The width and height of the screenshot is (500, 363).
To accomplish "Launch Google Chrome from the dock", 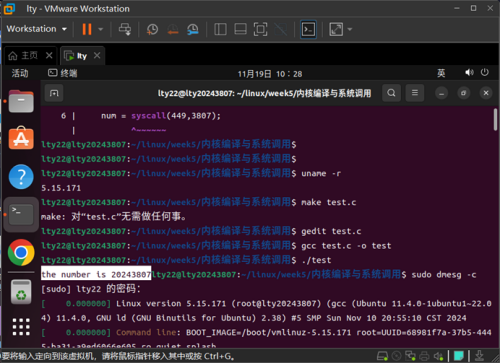I will coord(21,252).
